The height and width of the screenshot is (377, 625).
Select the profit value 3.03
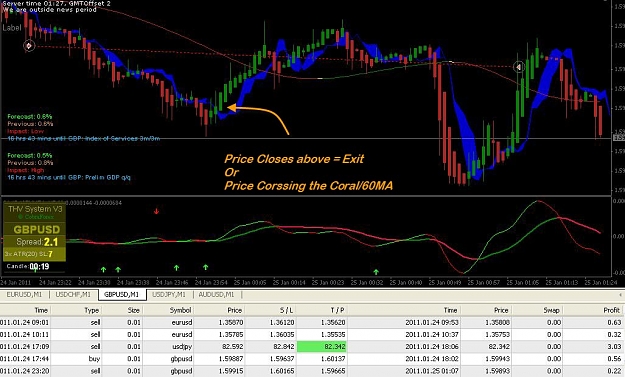tap(614, 347)
